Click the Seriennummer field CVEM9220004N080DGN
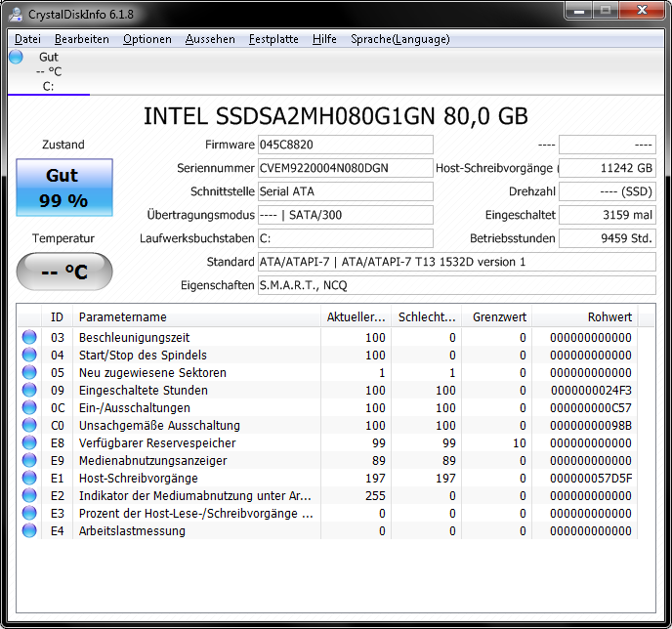 coord(346,168)
